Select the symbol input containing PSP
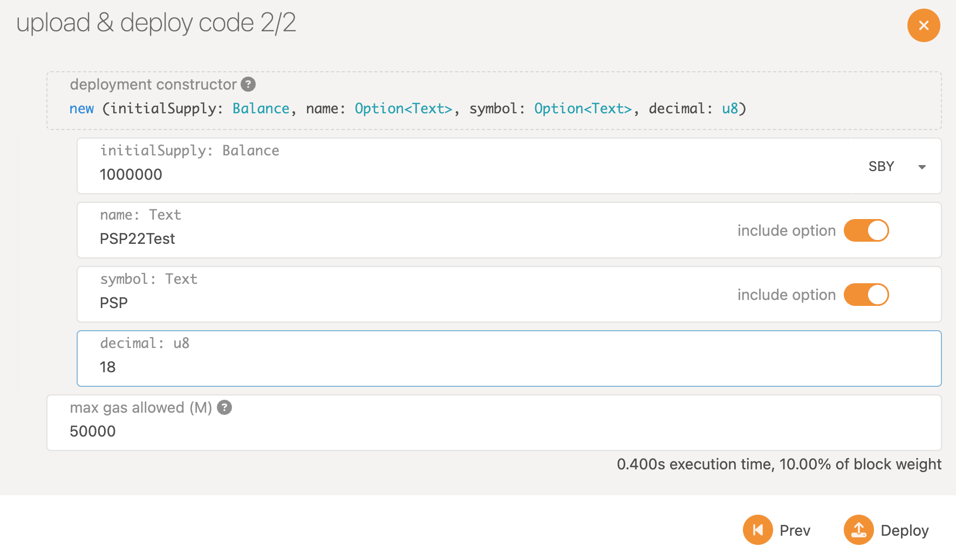Image resolution: width=956 pixels, height=560 pixels. click(x=378, y=303)
